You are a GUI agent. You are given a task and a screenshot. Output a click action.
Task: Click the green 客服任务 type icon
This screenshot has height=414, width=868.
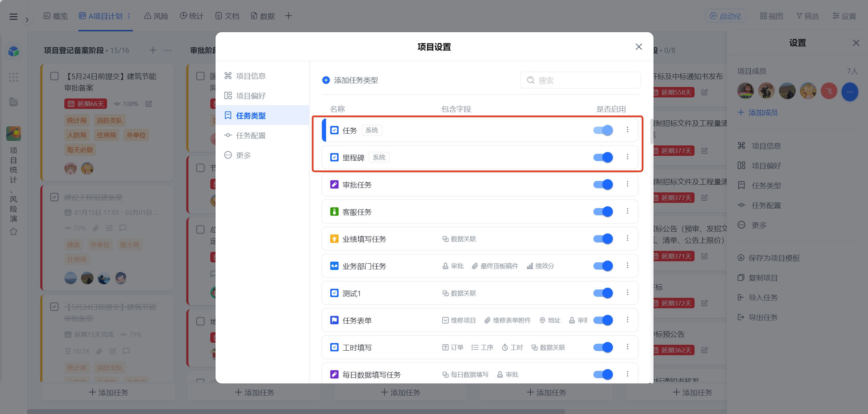tap(334, 212)
